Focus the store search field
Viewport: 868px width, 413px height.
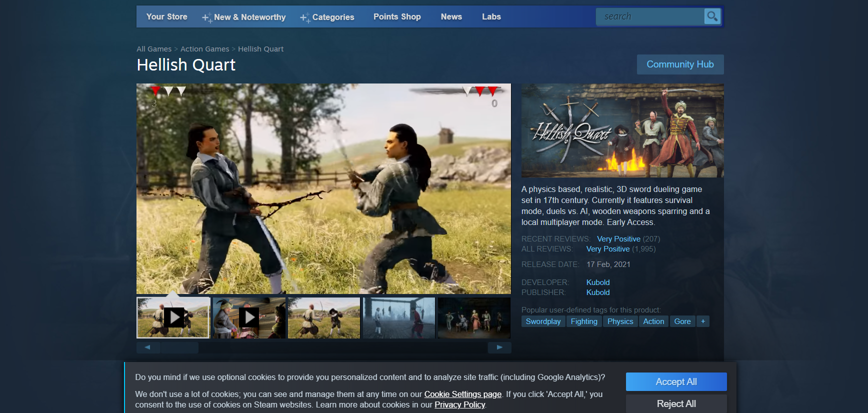tap(650, 16)
